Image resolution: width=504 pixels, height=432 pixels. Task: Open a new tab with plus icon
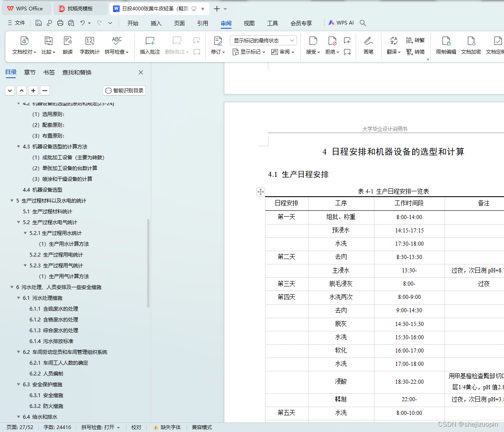click(216, 8)
